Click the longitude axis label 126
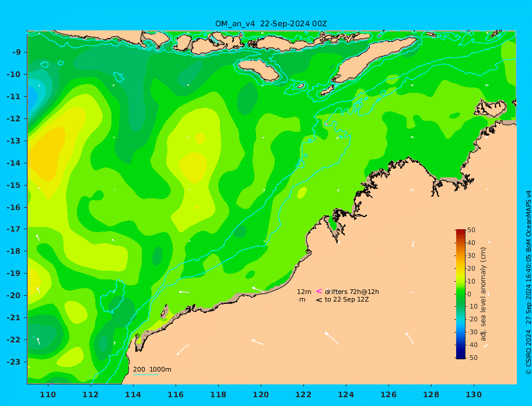 click(388, 394)
